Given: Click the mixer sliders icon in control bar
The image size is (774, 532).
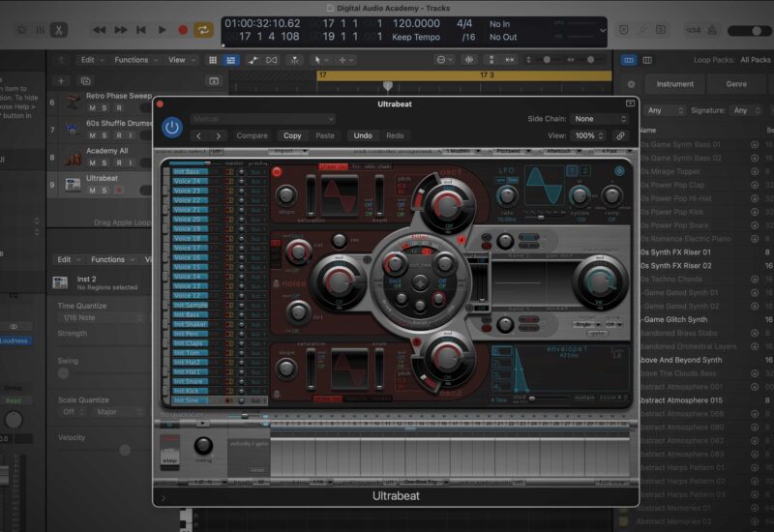Looking at the screenshot, I should click(x=40, y=30).
